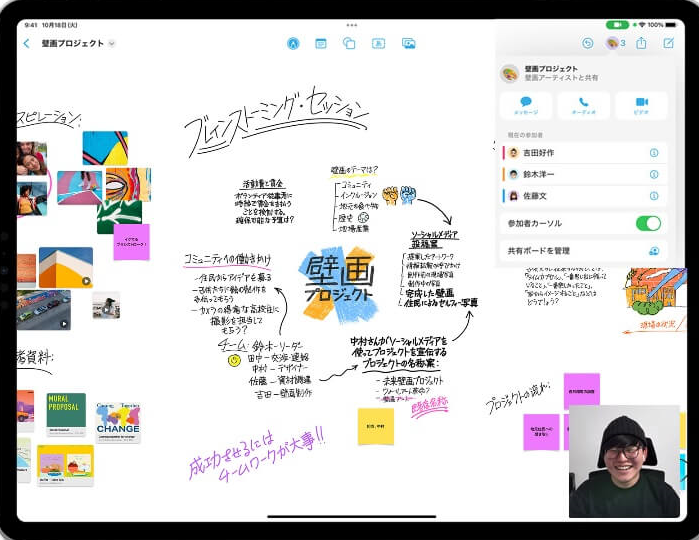Open the collaborators menu showing 3 participants
This screenshot has width=699, height=540.
[616, 43]
